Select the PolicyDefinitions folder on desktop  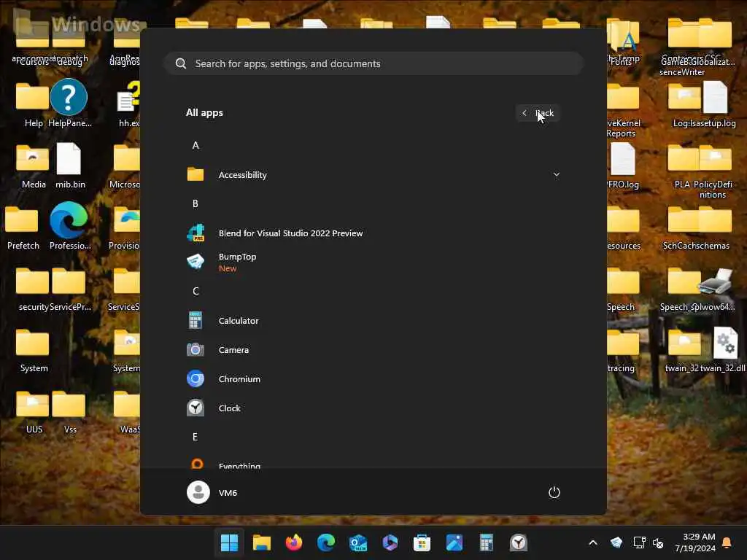tap(713, 171)
